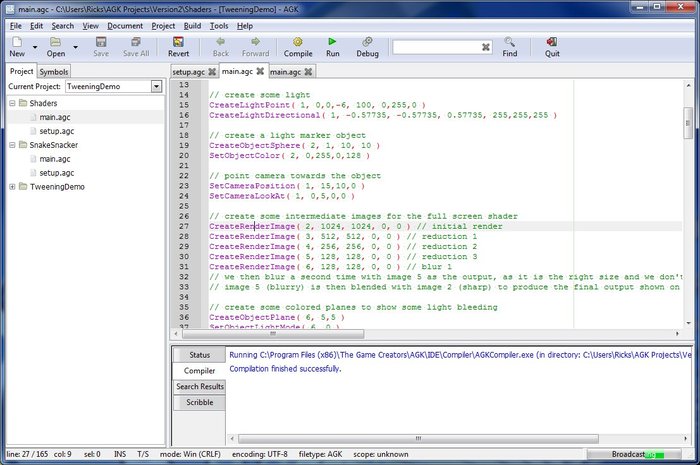The width and height of the screenshot is (700, 465).
Task: Click line number 27 in the editor margin
Action: pos(183,226)
